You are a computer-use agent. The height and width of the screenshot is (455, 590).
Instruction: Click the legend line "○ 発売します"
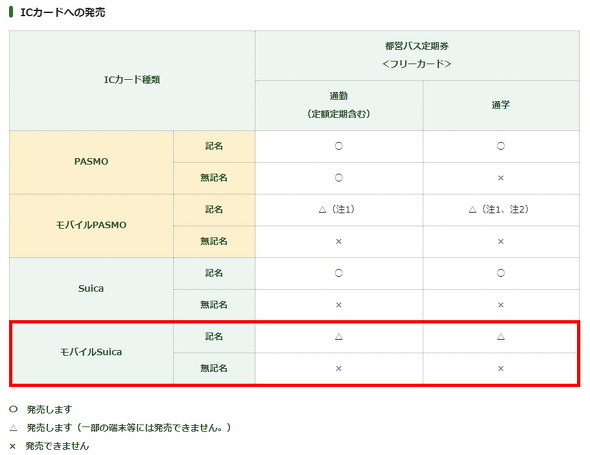(41, 409)
